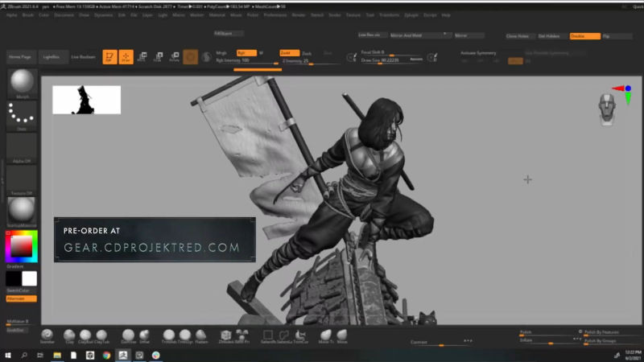Select the IMM Primitives brush
This screenshot has width=644, height=362.
[x=242, y=335]
